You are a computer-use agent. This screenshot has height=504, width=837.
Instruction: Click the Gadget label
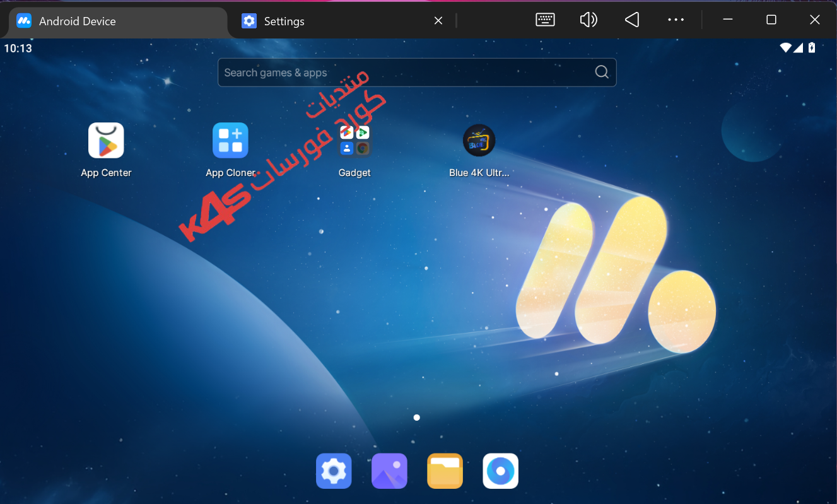click(354, 173)
